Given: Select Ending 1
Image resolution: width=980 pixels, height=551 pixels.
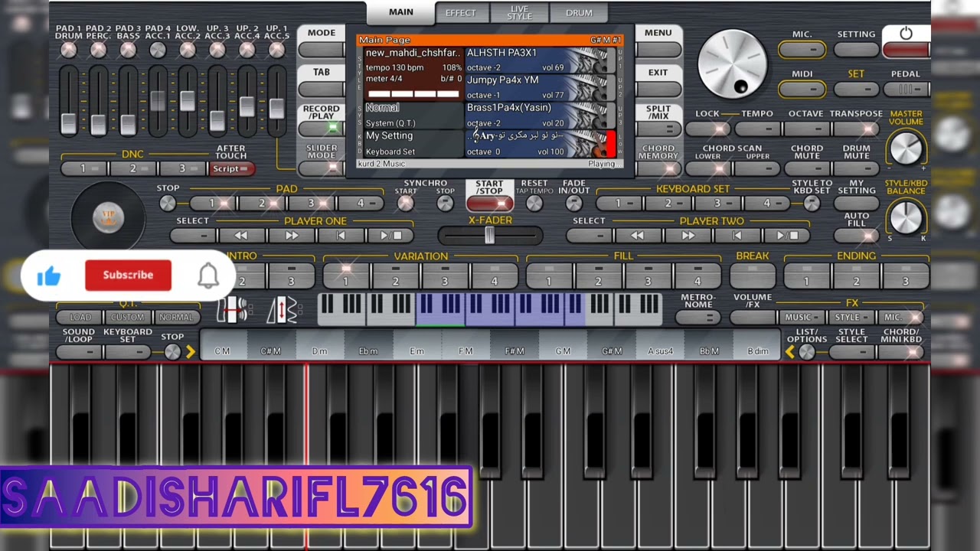Looking at the screenshot, I should 806,275.
